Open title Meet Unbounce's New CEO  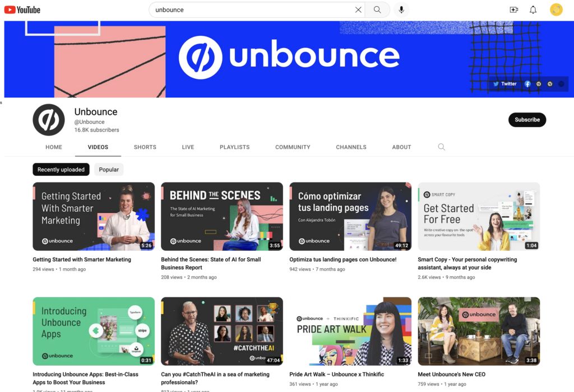click(452, 374)
